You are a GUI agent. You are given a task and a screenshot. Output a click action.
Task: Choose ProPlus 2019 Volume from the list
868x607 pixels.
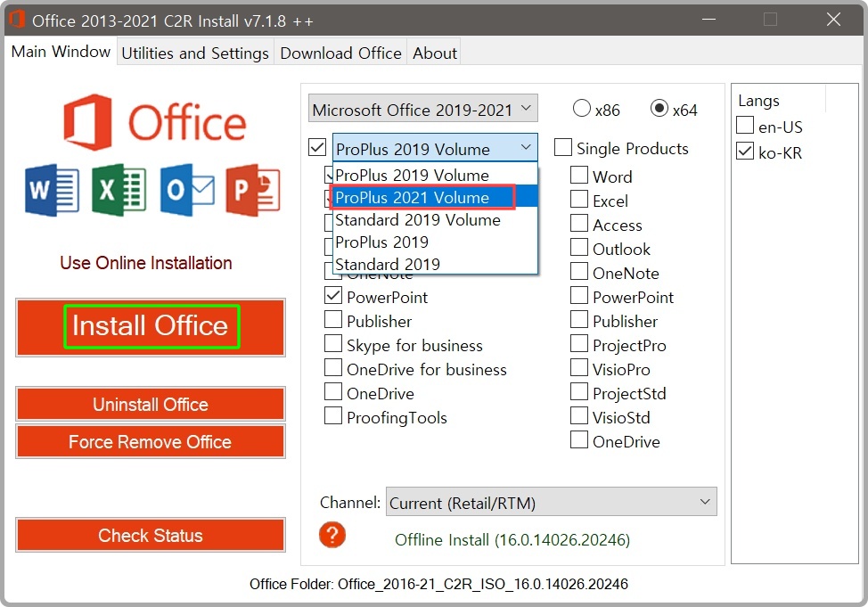click(x=435, y=175)
